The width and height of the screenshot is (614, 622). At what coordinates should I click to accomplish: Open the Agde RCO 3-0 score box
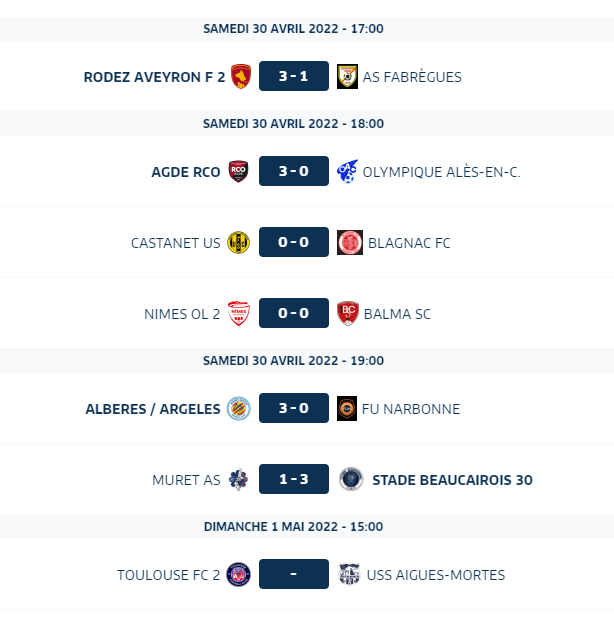293,171
